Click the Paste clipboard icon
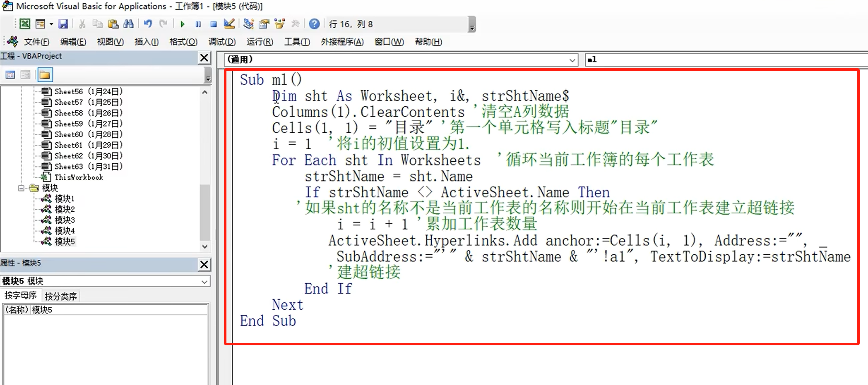This screenshot has width=868, height=385. pos(113,24)
